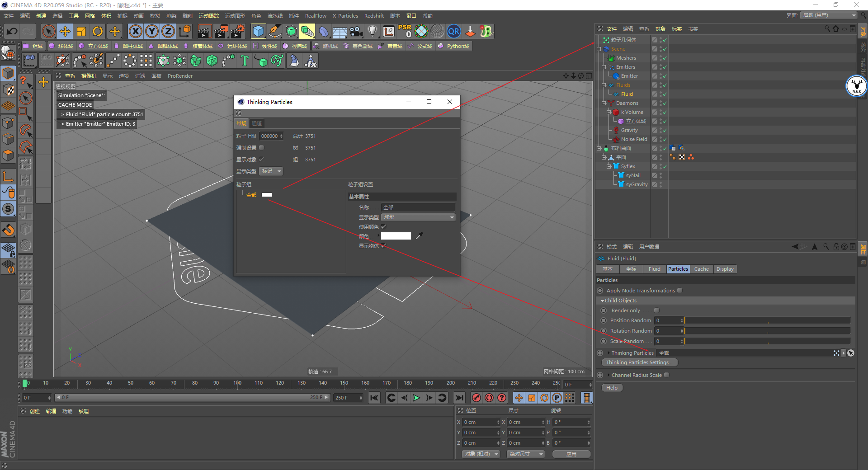Collapse the Emitters tree node
The height and width of the screenshot is (470, 868).
point(604,67)
